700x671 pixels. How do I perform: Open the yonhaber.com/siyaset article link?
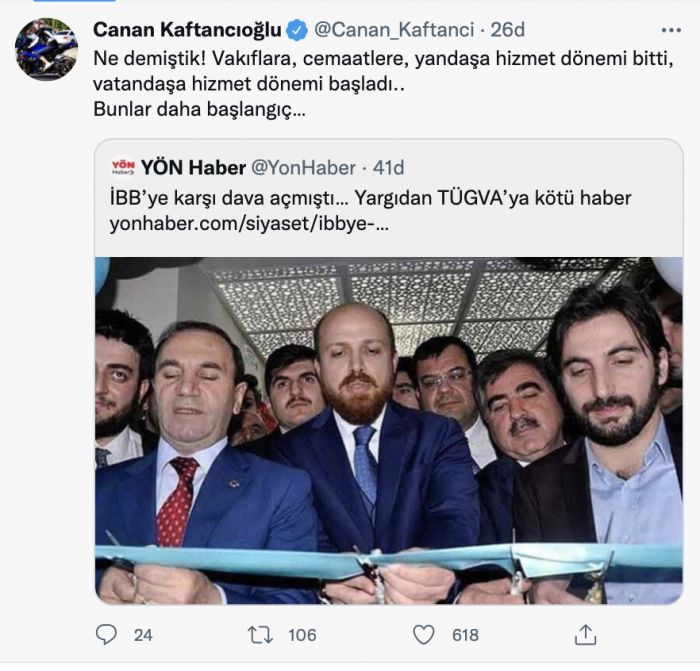(x=249, y=223)
